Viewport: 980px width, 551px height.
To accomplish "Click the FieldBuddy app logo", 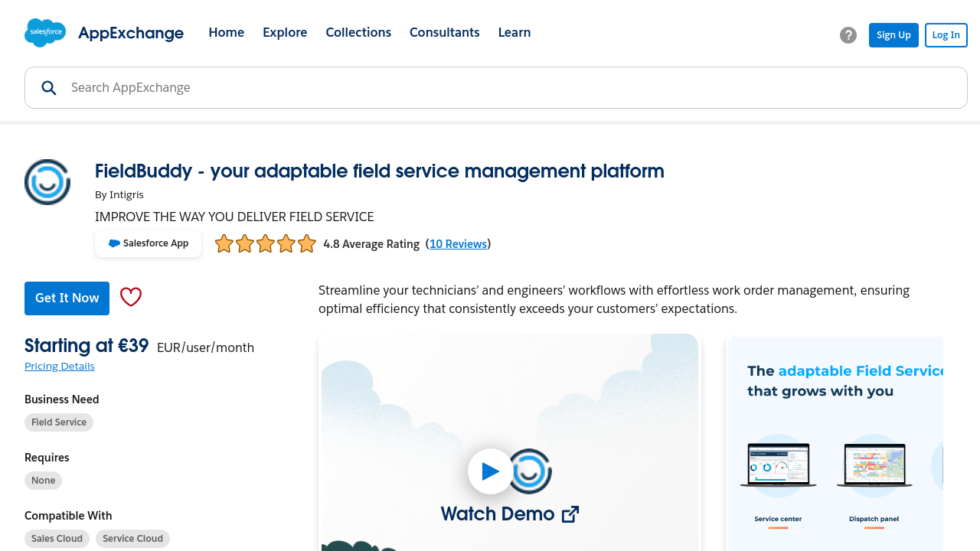I will (x=47, y=182).
